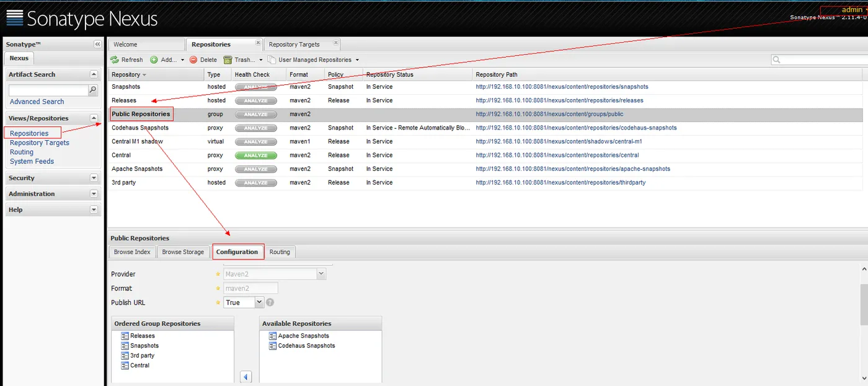This screenshot has height=386, width=868.
Task: Open the Browse Index tab
Action: [132, 252]
